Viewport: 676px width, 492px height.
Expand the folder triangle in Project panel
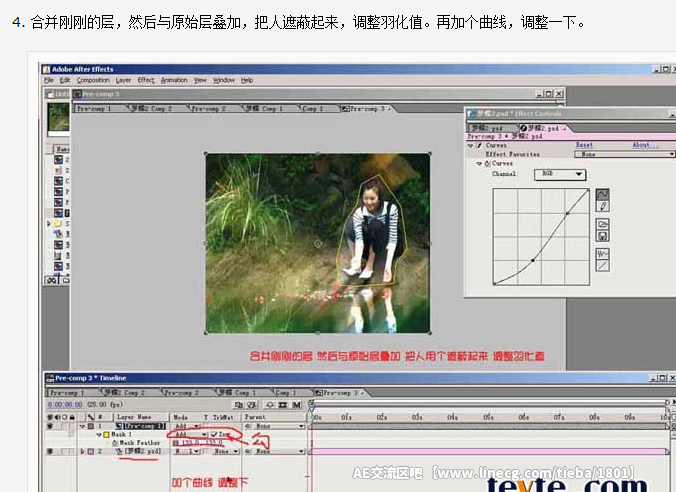coord(49,223)
